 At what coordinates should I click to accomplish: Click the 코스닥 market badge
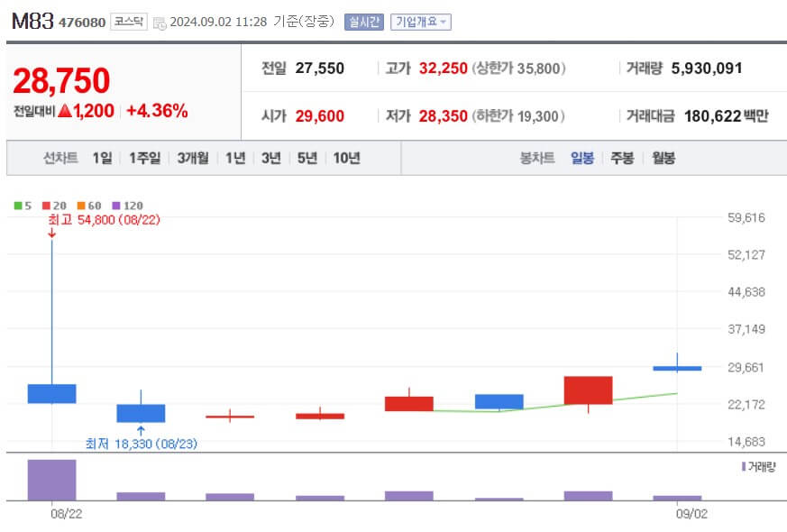129,22
